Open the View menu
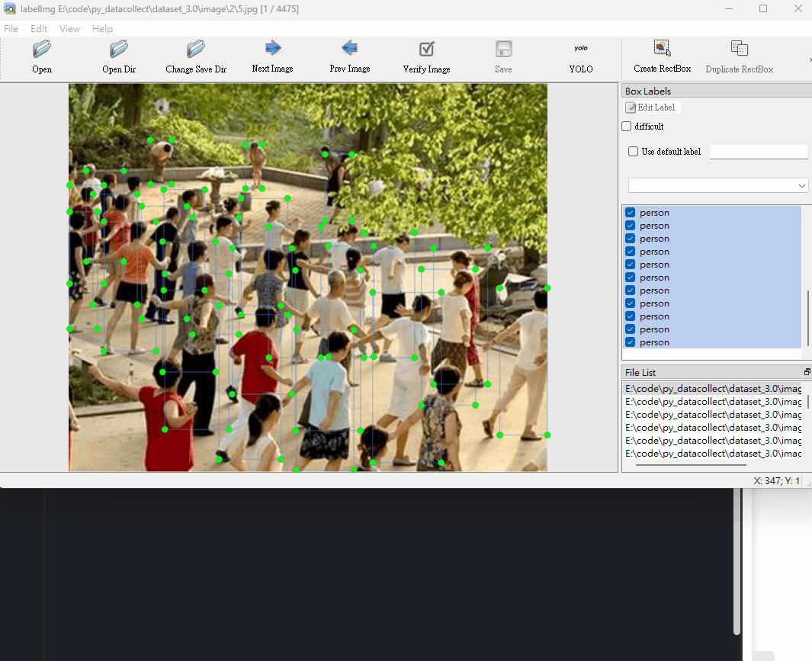The width and height of the screenshot is (812, 661). (69, 29)
